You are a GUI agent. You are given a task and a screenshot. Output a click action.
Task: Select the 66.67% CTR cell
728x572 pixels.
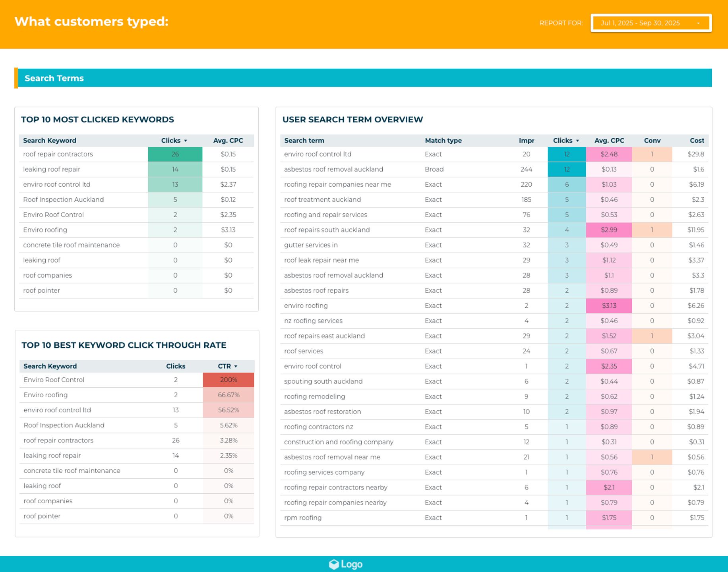pyautogui.click(x=228, y=395)
